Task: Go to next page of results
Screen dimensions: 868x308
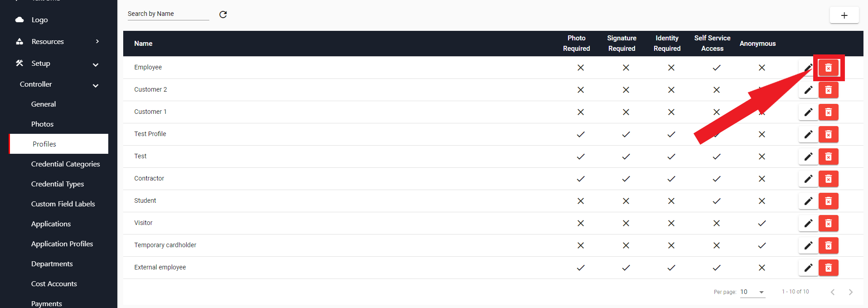Action: pyautogui.click(x=850, y=292)
